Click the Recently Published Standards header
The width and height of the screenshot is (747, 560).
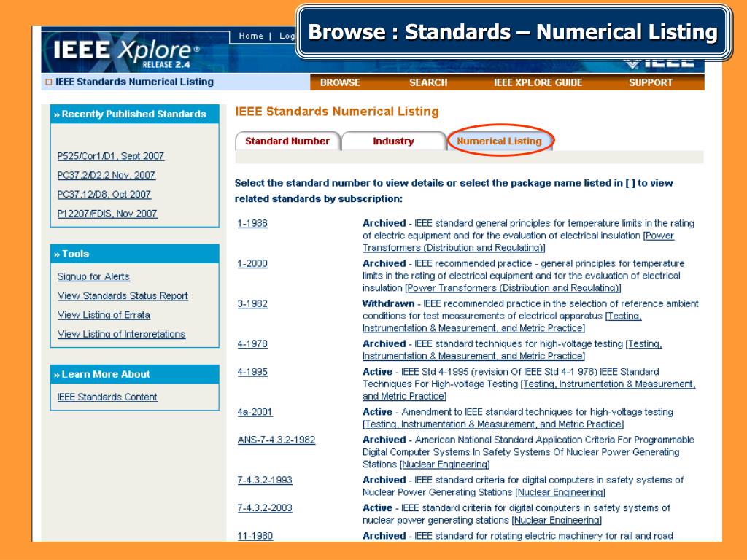[x=134, y=114]
